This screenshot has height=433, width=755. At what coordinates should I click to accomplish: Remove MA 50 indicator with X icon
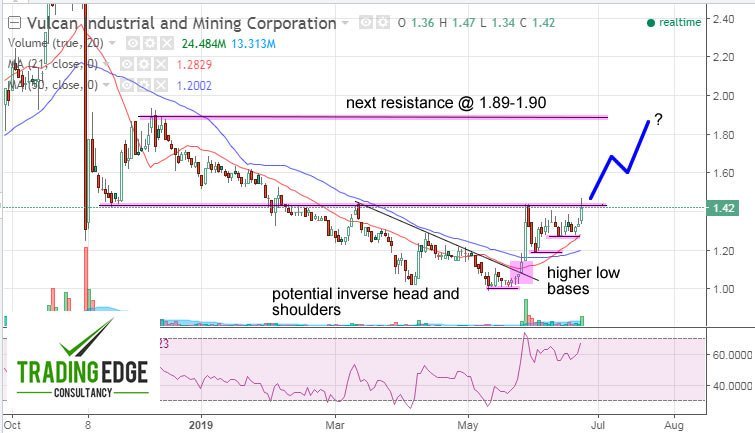pyautogui.click(x=161, y=85)
